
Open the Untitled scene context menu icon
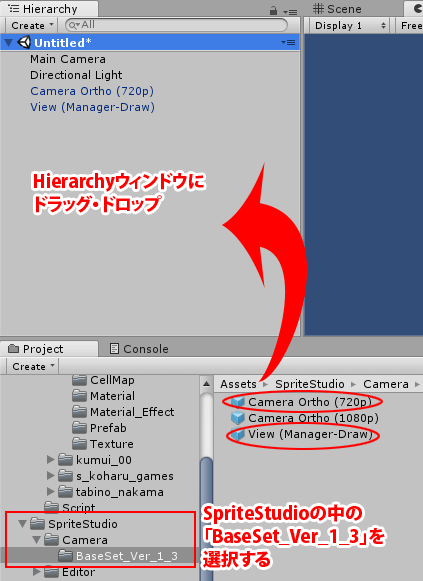tap(288, 43)
